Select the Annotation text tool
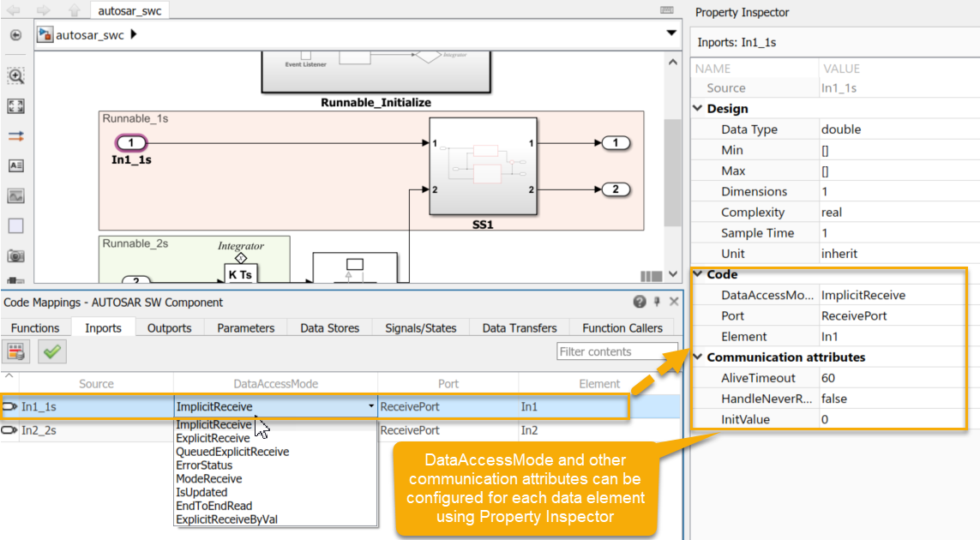 coord(15,166)
